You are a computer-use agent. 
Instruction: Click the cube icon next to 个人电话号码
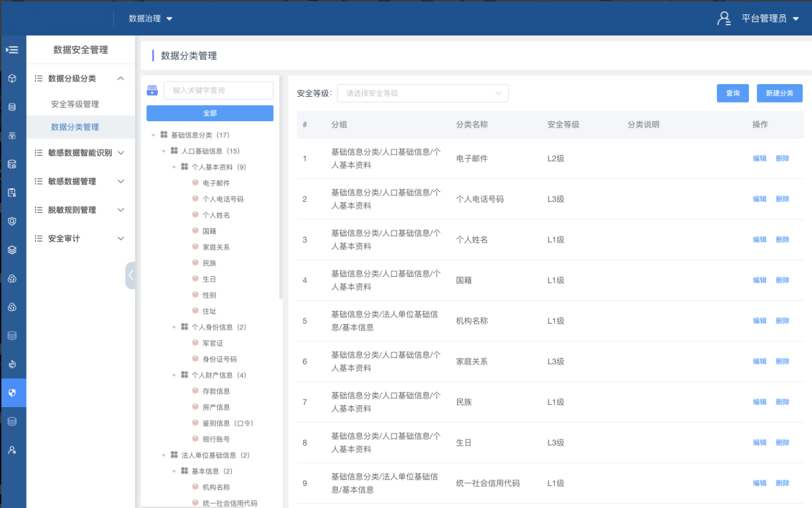pos(195,199)
